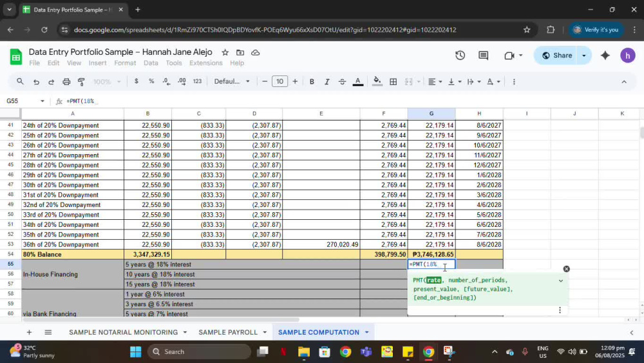Activate the paint format tool
Screen dimensions: 644x363
click(81, 81)
